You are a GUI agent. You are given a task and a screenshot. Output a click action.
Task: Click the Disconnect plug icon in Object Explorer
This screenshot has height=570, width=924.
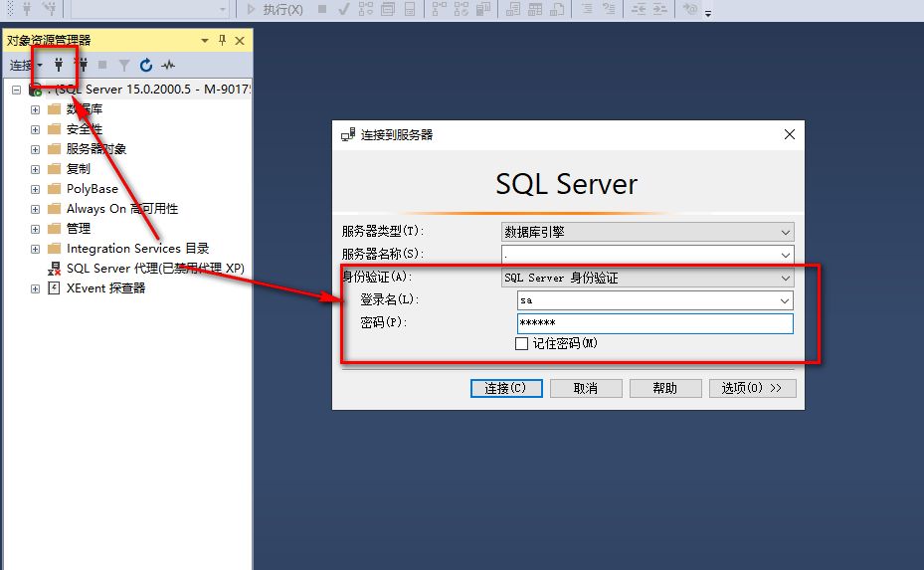pyautogui.click(x=84, y=65)
